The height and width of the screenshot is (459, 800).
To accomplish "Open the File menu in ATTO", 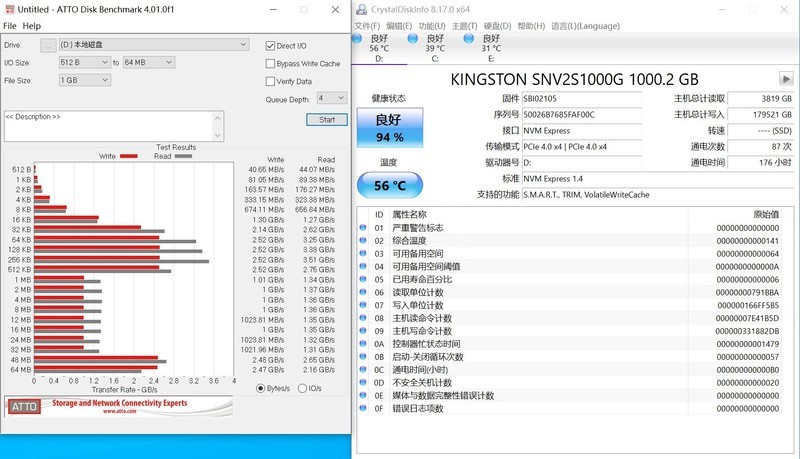I will (10, 26).
